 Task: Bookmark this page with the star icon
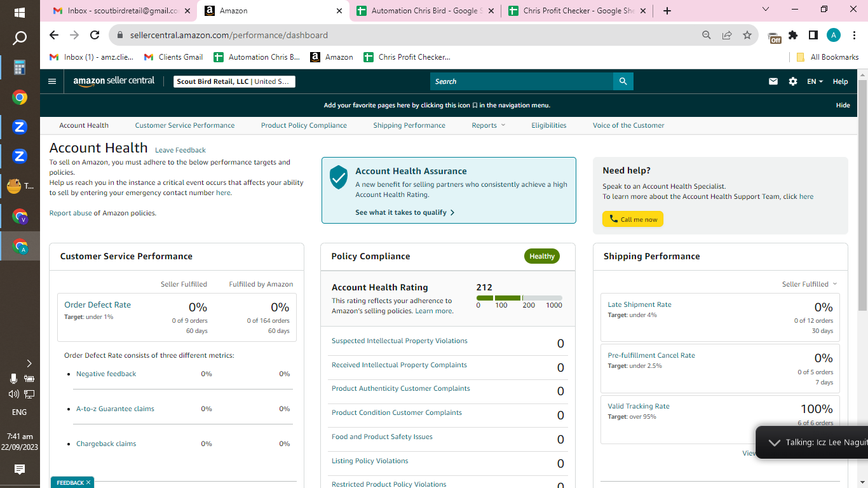coord(747,35)
